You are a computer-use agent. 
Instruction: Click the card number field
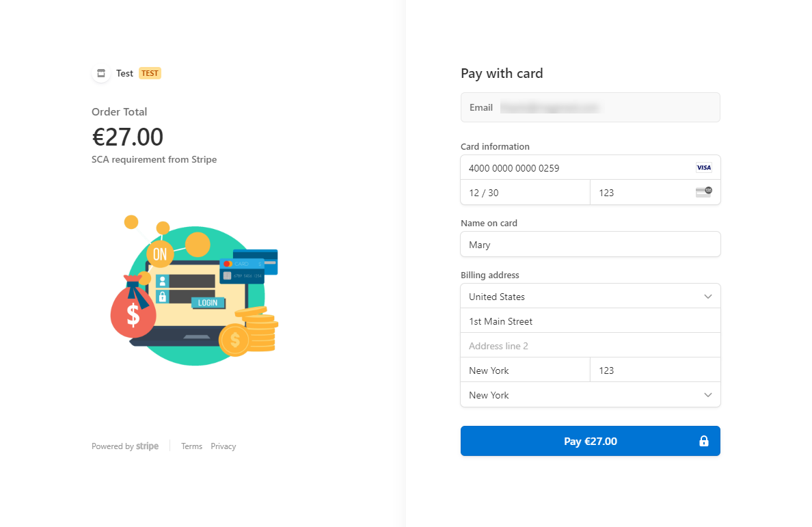tap(578, 167)
